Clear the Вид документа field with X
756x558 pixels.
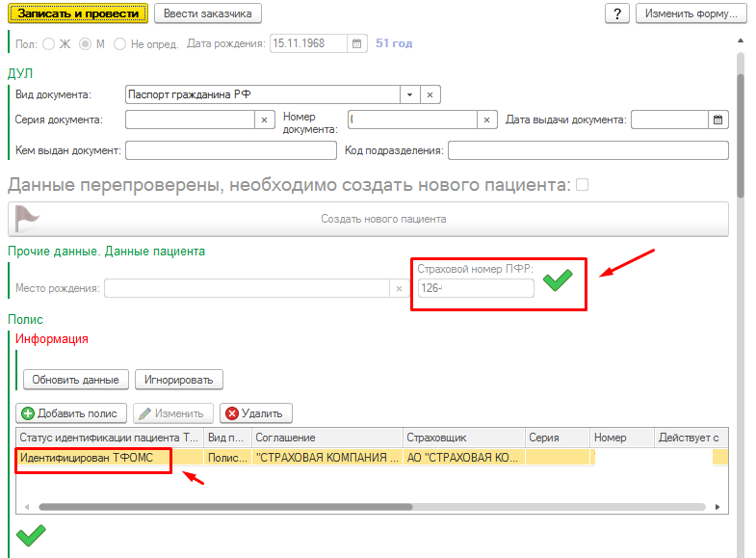[x=431, y=94]
